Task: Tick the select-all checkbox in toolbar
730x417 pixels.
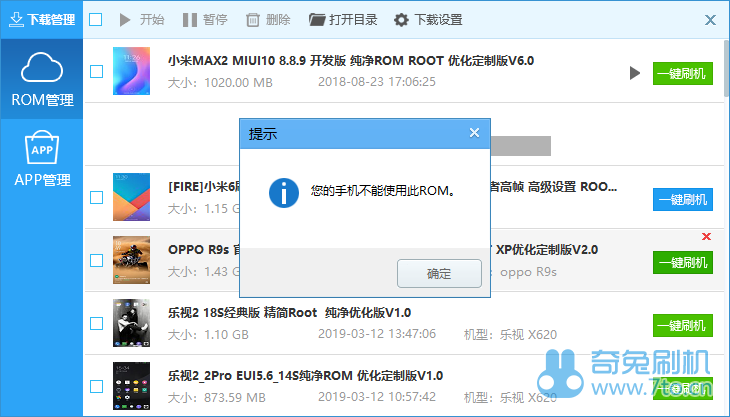Action: (96, 20)
